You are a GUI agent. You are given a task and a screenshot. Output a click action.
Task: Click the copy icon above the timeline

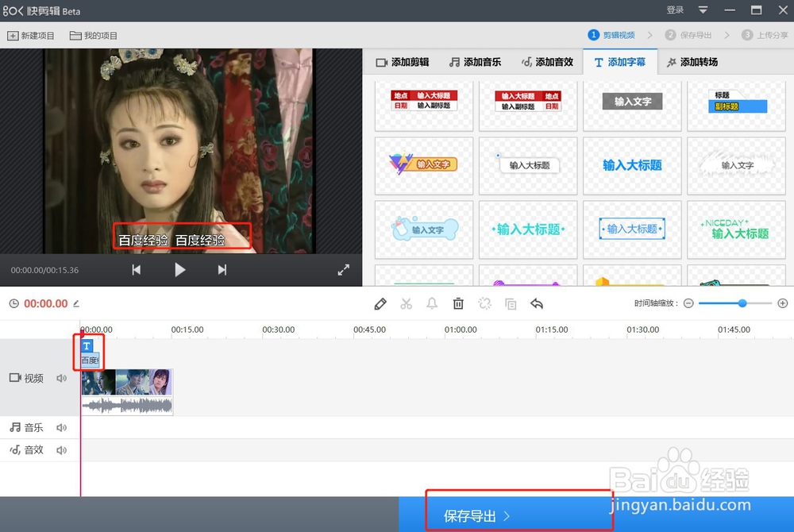pos(511,304)
